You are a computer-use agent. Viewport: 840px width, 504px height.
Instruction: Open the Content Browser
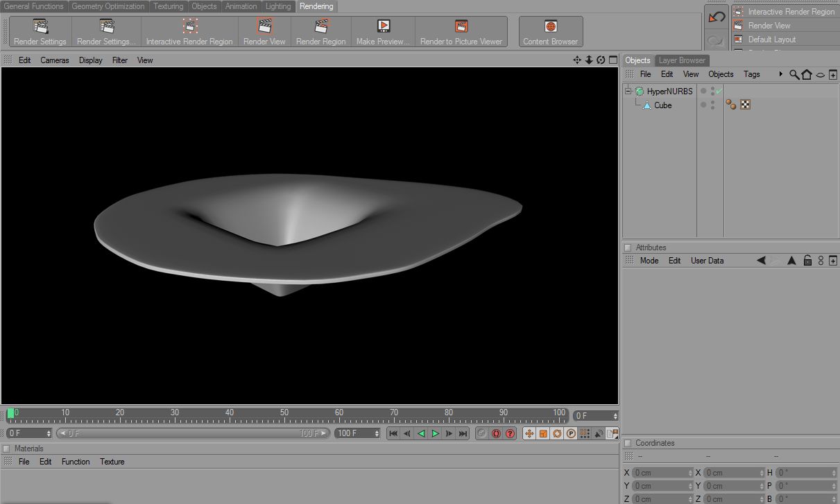point(551,27)
